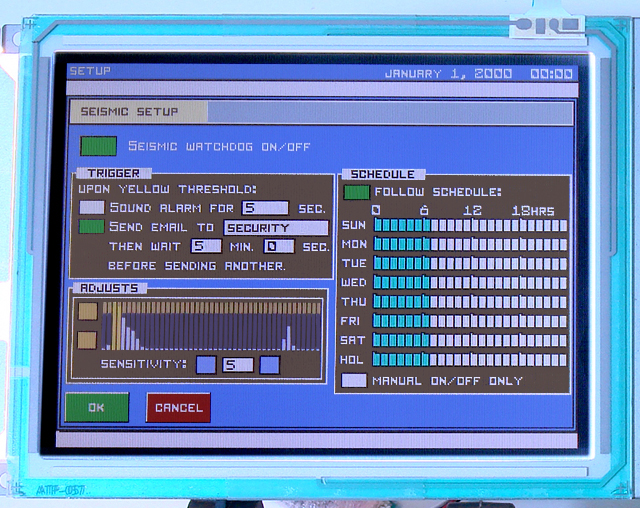Click the upper tan button in Adjusts
Screen dimensions: 640x508
click(88, 312)
